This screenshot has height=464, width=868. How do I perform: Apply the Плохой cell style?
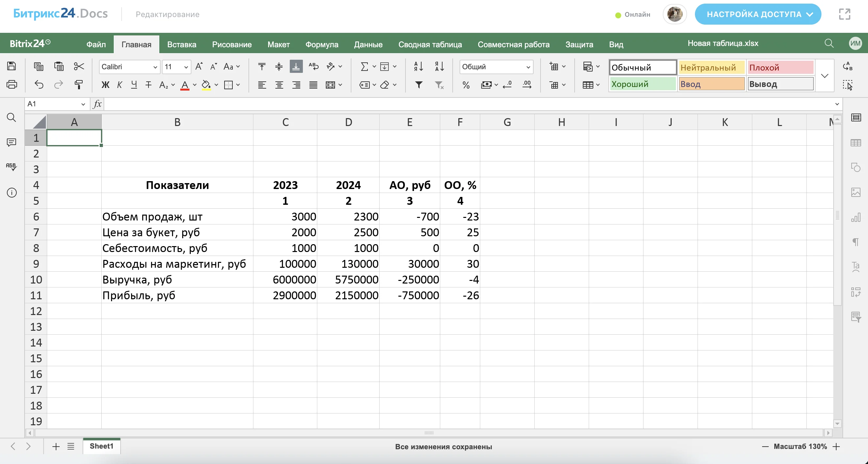pos(780,68)
